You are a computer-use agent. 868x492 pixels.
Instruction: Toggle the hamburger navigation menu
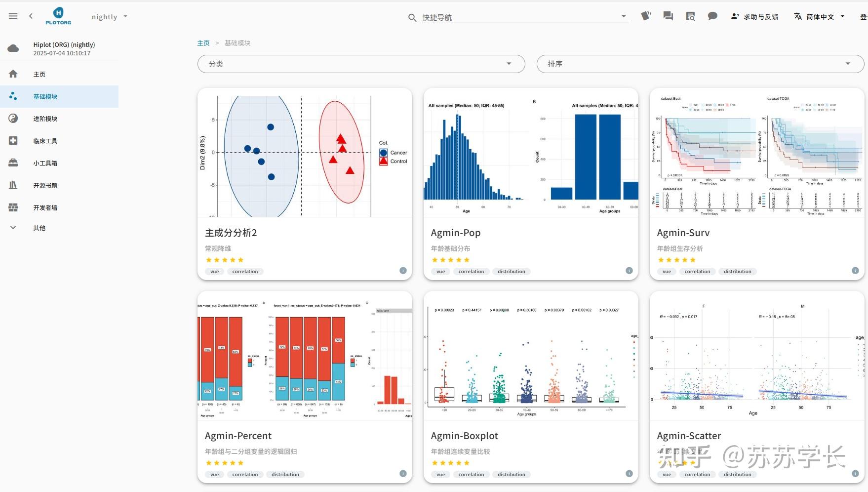coord(13,16)
